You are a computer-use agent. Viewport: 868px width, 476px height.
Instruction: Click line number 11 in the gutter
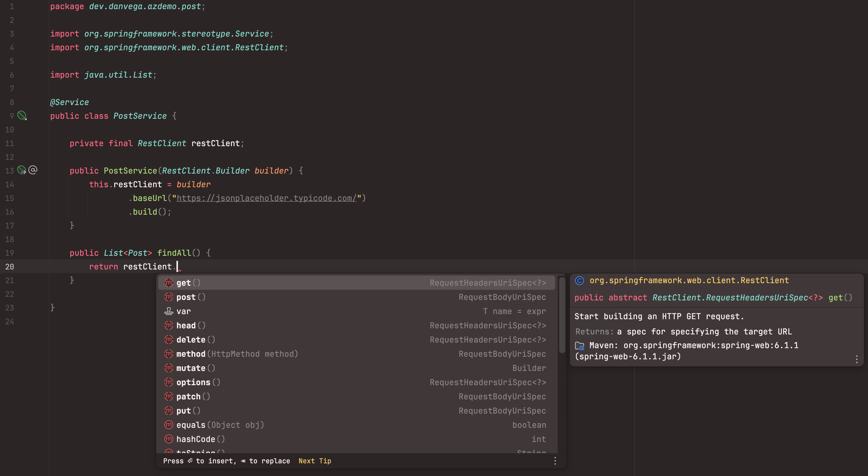coord(9,143)
